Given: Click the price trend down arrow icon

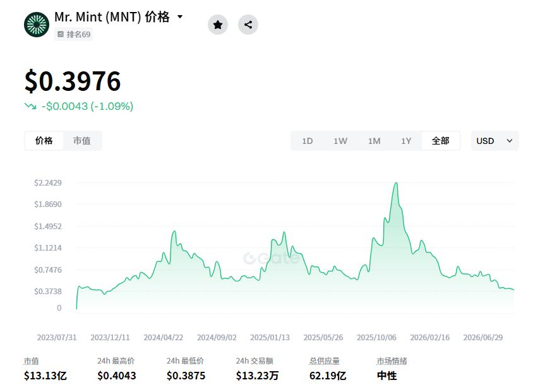Looking at the screenshot, I should (x=30, y=106).
